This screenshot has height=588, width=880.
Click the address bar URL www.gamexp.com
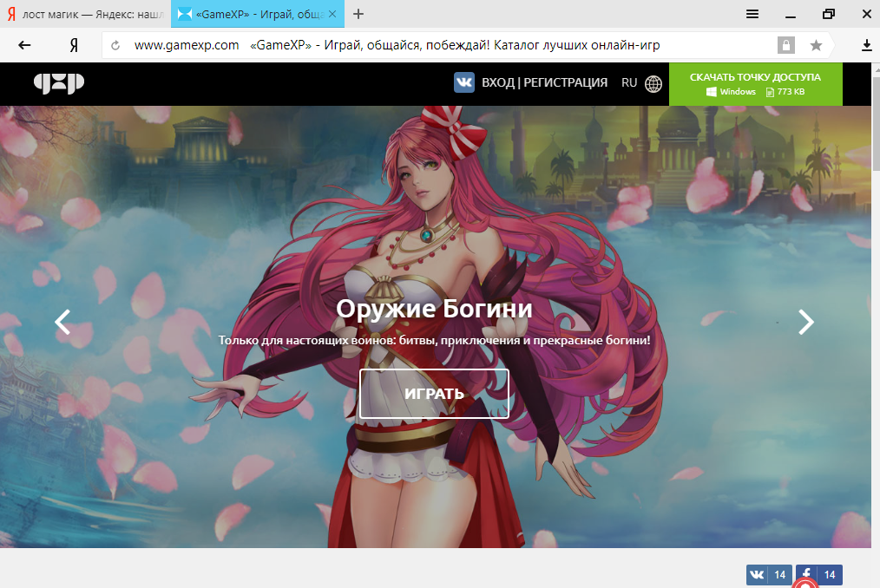point(187,45)
